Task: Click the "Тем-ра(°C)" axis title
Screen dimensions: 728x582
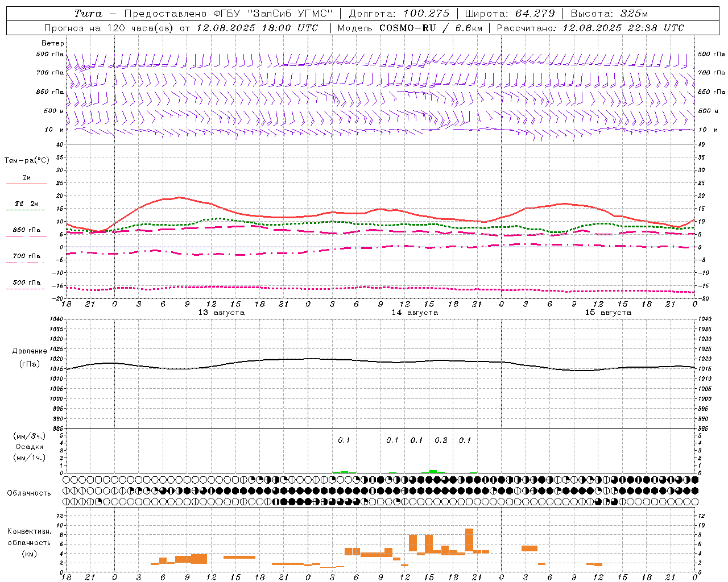Action: [x=27, y=161]
